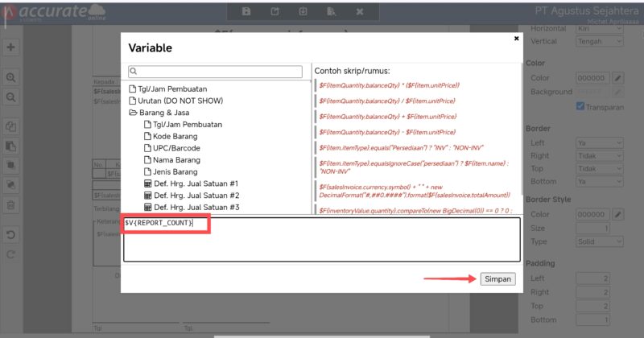
Task: Click the variable search input field
Action: tap(220, 72)
